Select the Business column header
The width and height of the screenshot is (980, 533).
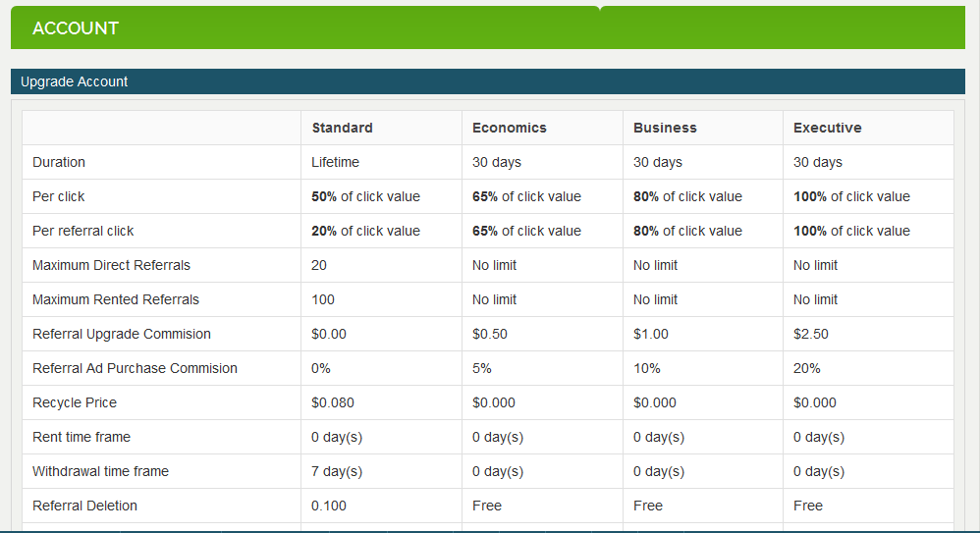665,128
